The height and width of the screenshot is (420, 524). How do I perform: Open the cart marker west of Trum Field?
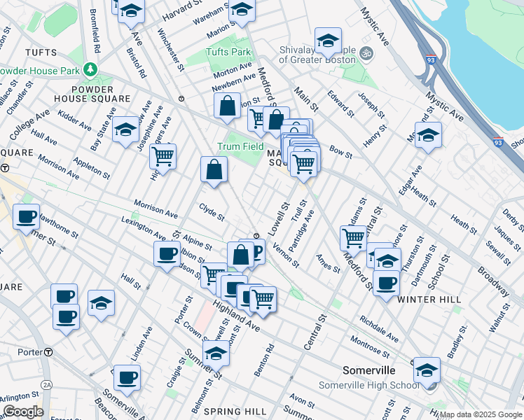click(x=163, y=157)
